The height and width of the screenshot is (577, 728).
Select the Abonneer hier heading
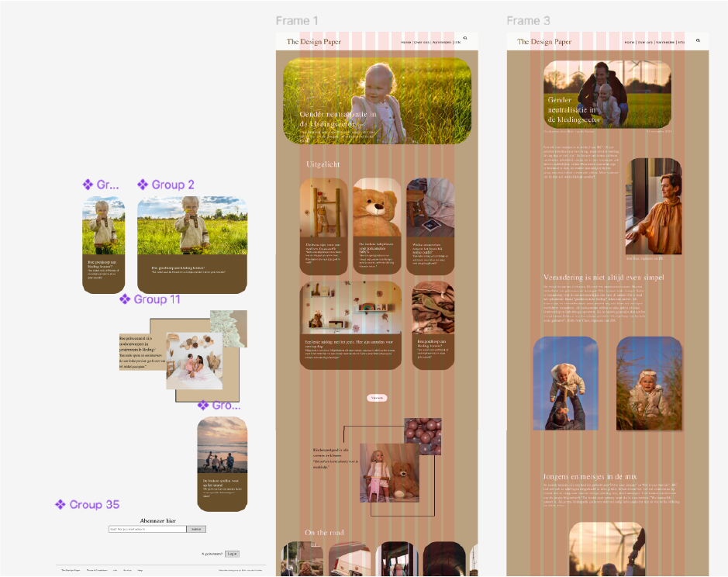click(x=158, y=521)
